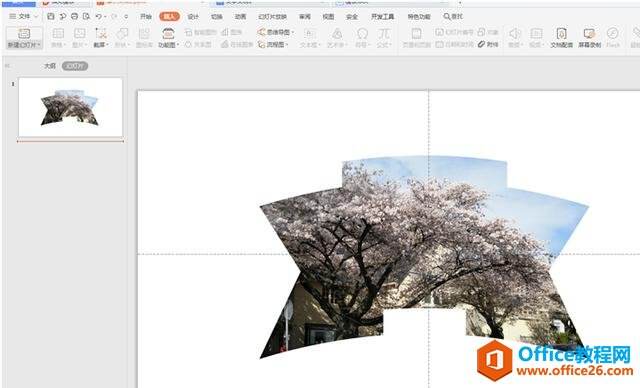Switch to the 视图 tab
Image resolution: width=640 pixels, height=388 pixels.
[x=328, y=16]
